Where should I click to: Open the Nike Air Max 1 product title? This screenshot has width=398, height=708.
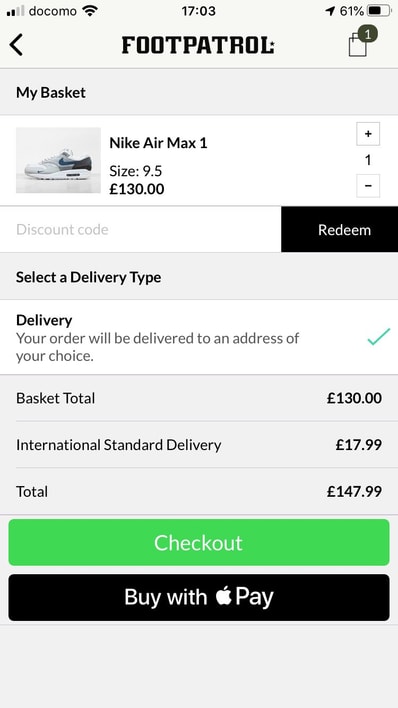[158, 143]
